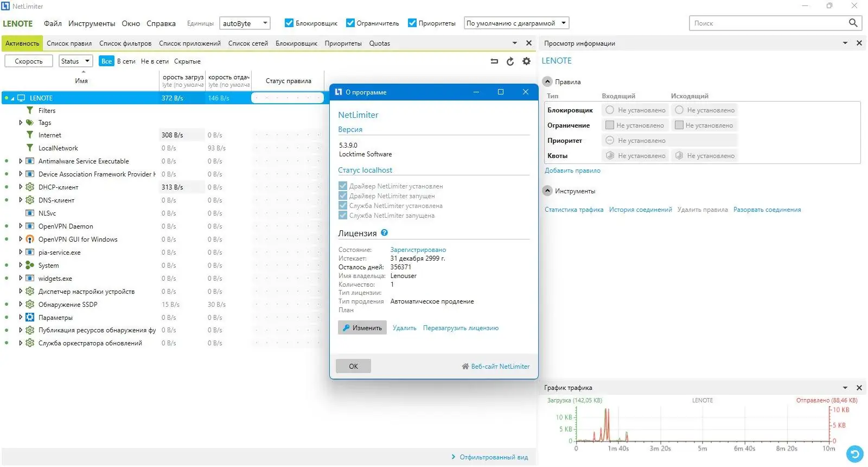The height and width of the screenshot is (467, 868).
Task: Click the search magnifier icon
Action: pyautogui.click(x=853, y=23)
